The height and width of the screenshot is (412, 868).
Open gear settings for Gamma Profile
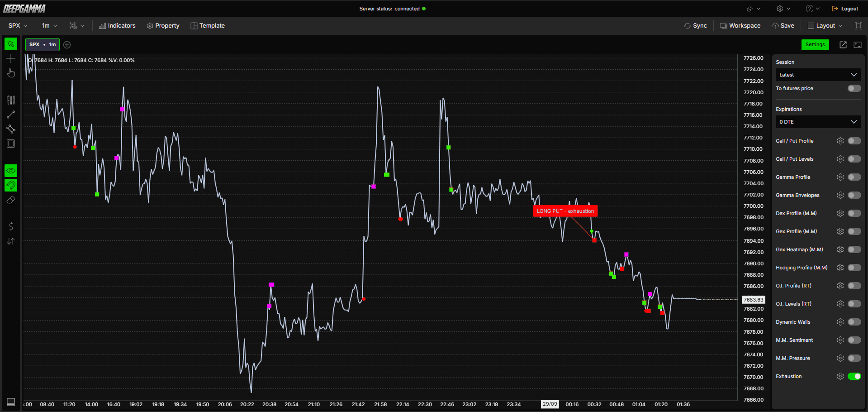point(840,177)
